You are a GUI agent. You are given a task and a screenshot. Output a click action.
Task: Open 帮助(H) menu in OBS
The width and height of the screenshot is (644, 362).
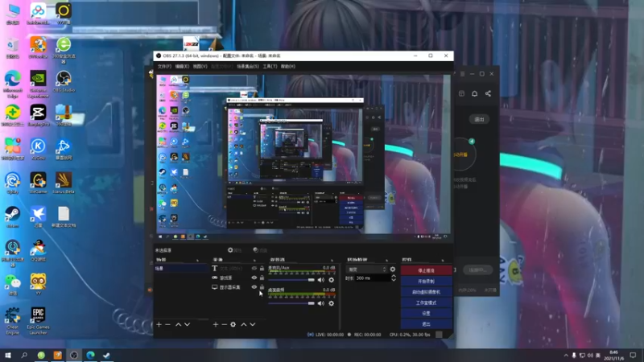(288, 67)
